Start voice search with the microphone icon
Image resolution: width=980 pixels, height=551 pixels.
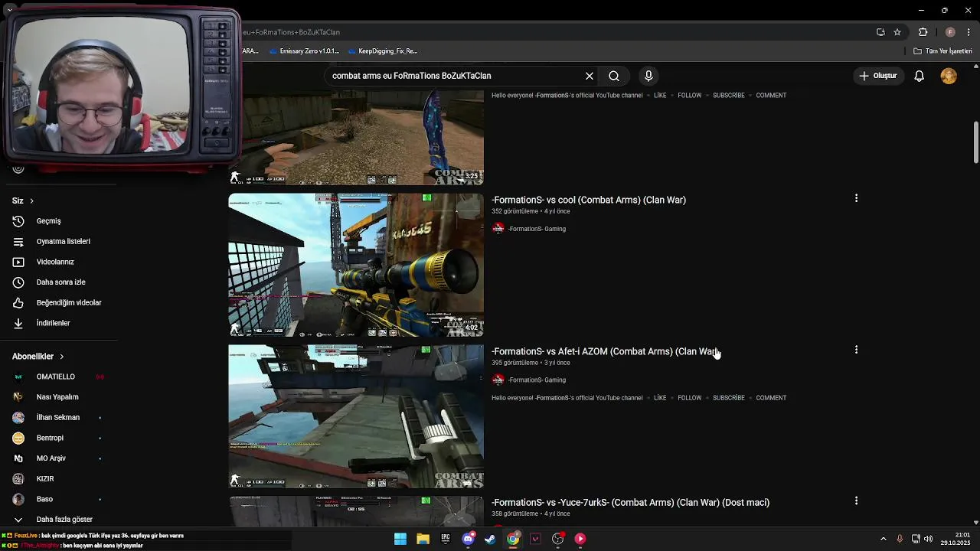coord(648,76)
